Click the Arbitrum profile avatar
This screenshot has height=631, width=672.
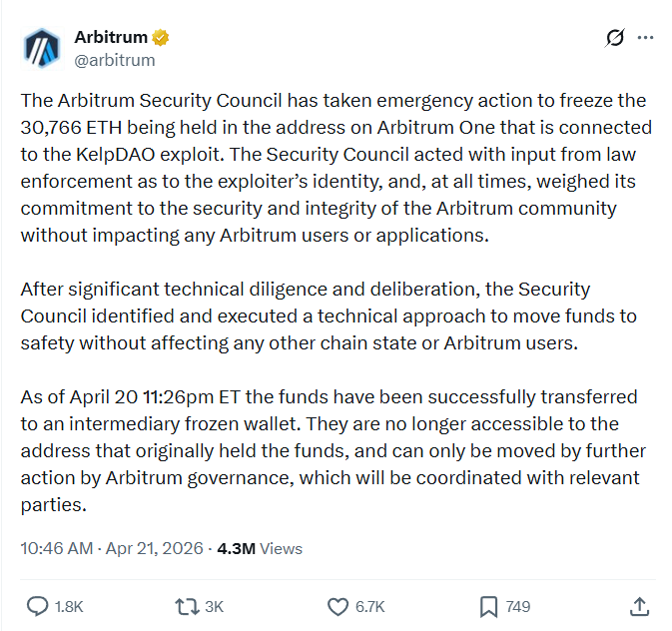43,48
